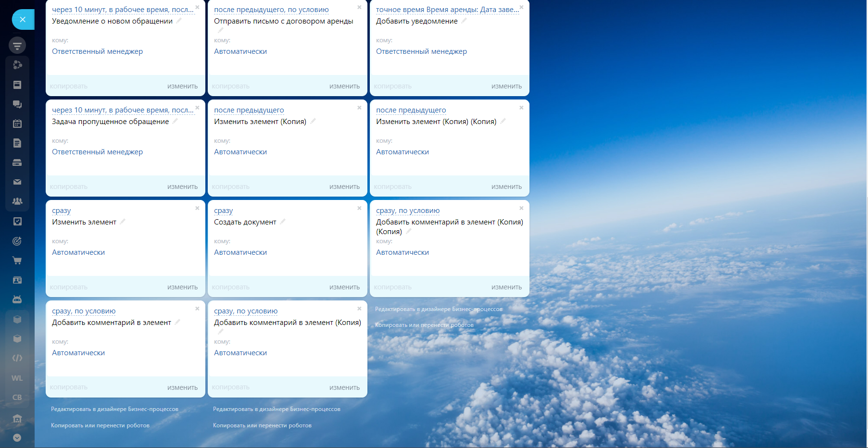
Task: Remove the Уведомление о новом обращении robot
Action: click(x=197, y=7)
